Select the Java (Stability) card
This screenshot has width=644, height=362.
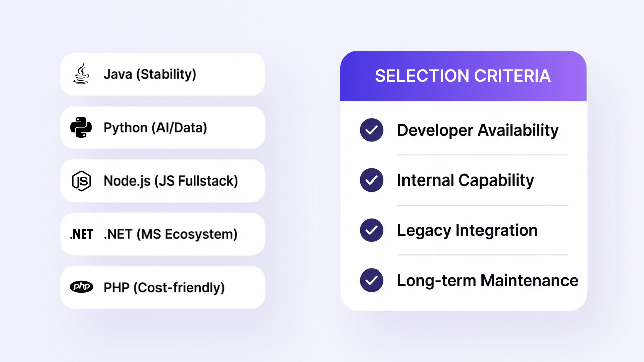163,74
